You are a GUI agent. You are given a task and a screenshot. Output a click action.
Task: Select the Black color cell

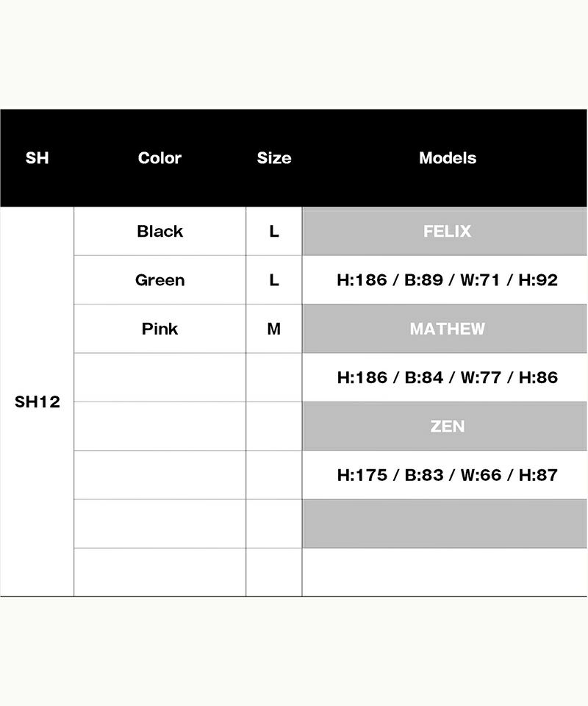pos(159,231)
